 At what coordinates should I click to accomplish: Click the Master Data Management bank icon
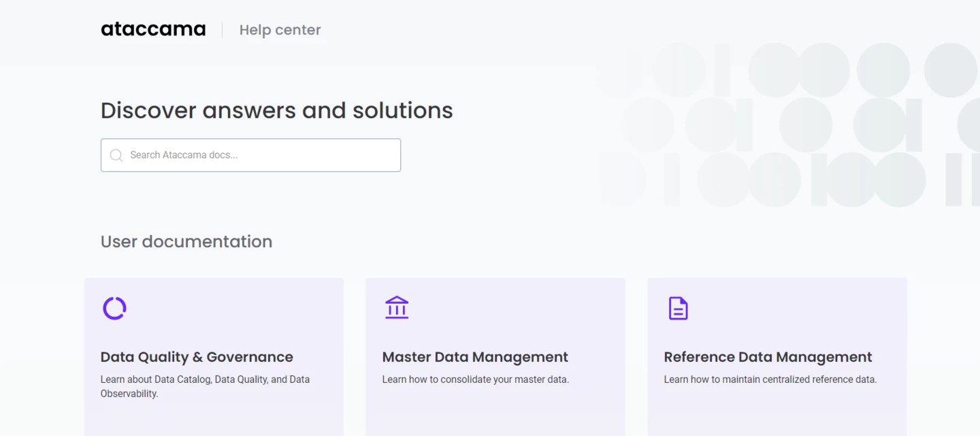click(x=397, y=307)
